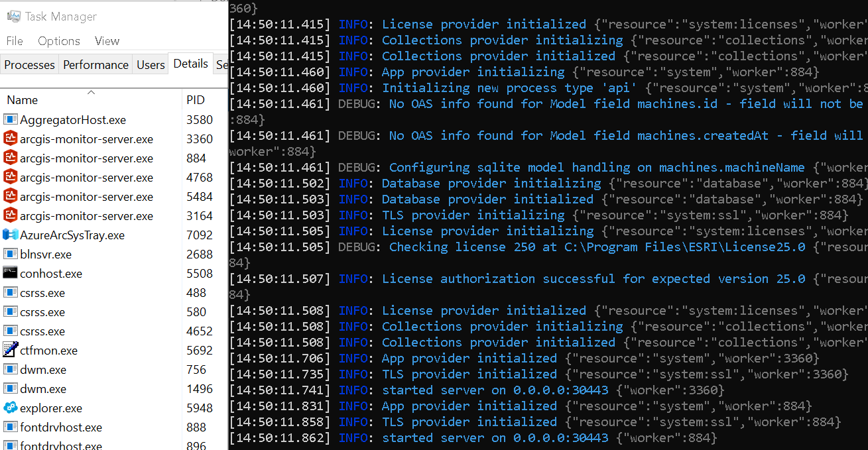Switch to the Users tab
The height and width of the screenshot is (450, 868).
[x=151, y=64]
